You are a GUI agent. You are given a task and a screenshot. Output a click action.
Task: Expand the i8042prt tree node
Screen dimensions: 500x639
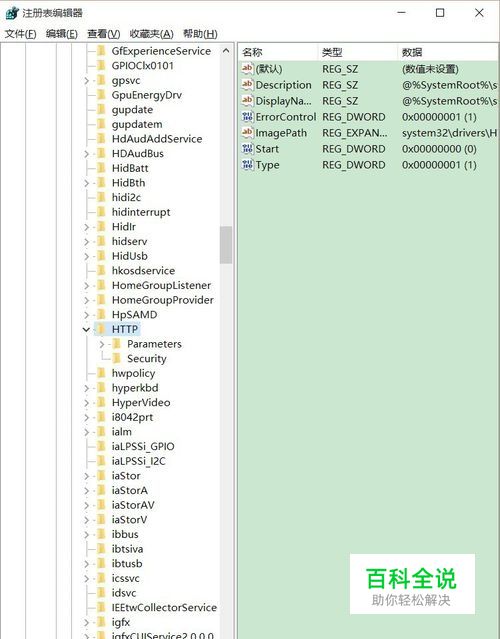point(86,417)
